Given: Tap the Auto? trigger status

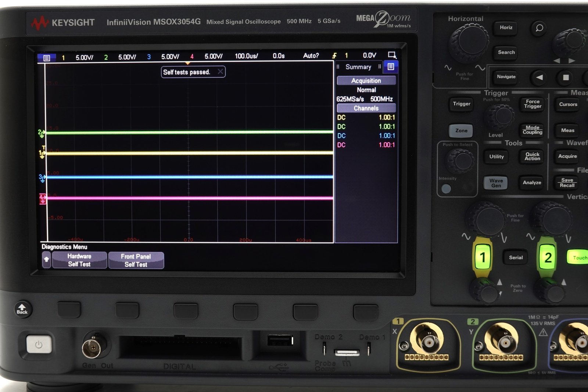Looking at the screenshot, I should [x=311, y=55].
